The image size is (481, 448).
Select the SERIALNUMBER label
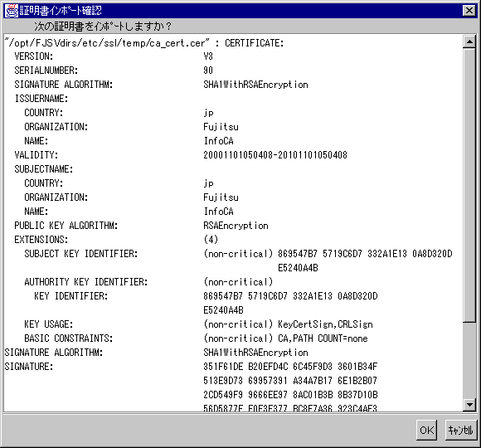coord(46,71)
